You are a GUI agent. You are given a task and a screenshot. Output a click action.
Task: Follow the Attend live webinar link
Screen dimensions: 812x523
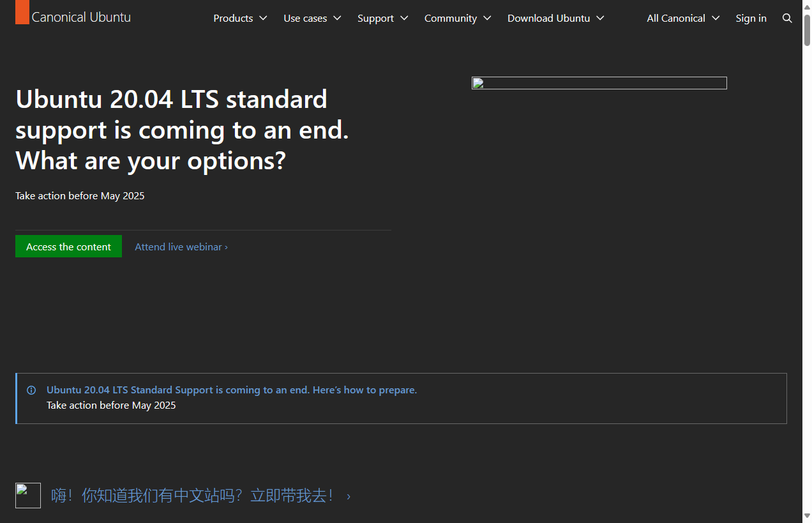181,247
